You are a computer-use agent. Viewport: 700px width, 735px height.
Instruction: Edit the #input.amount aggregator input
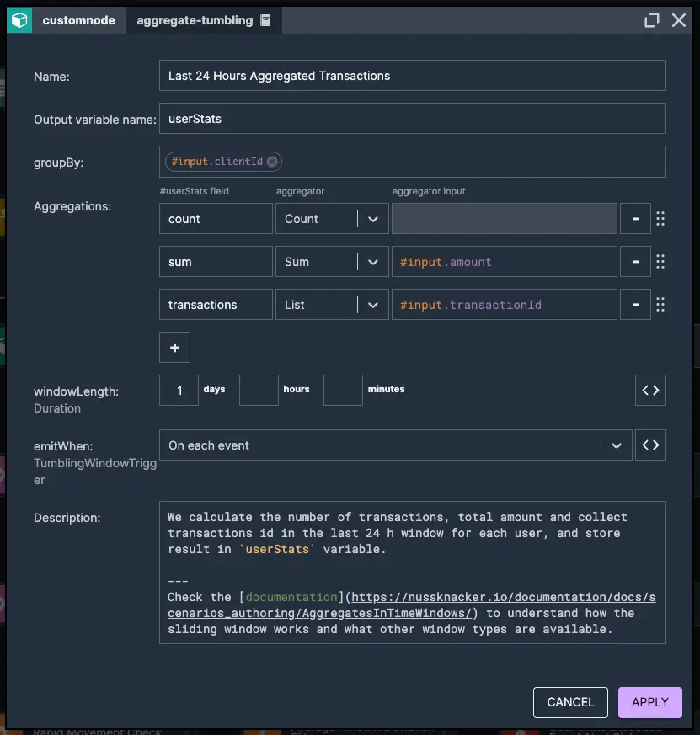(x=505, y=262)
